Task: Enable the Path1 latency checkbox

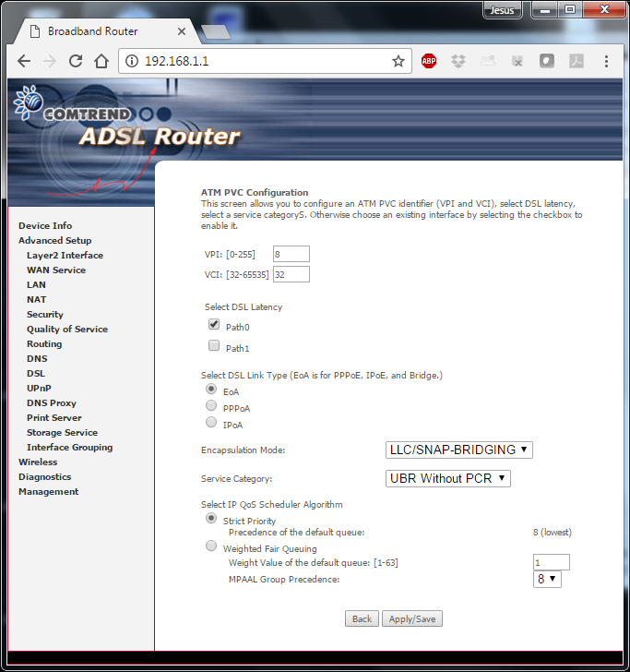Action: pos(214,346)
